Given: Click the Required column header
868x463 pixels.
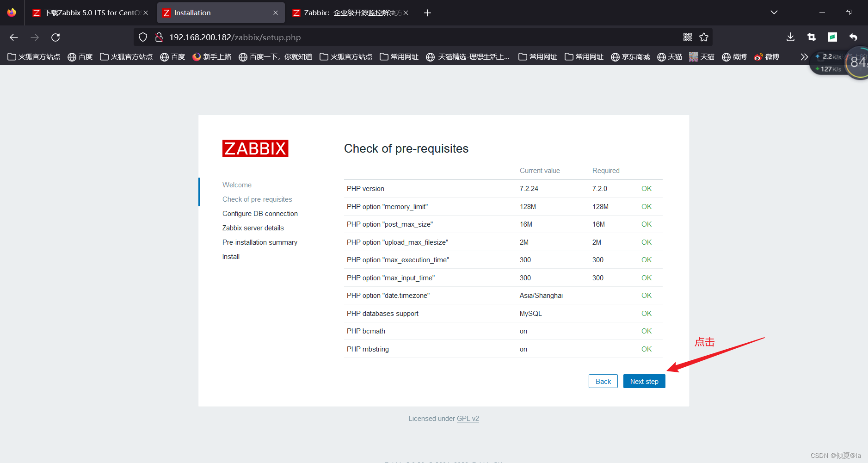Looking at the screenshot, I should 606,171.
